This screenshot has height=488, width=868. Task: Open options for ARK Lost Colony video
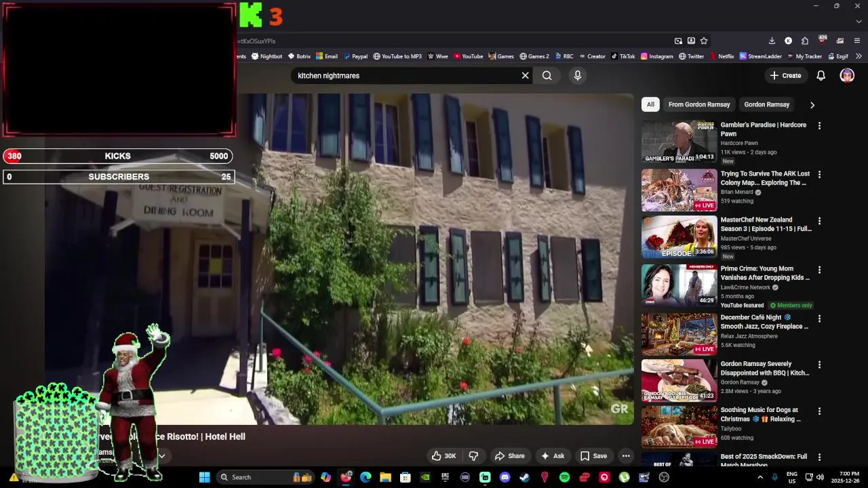819,175
